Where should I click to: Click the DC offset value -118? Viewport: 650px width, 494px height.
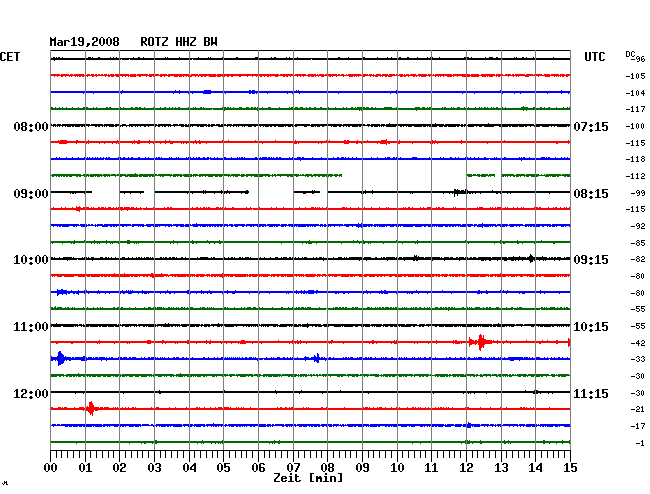[635, 160]
